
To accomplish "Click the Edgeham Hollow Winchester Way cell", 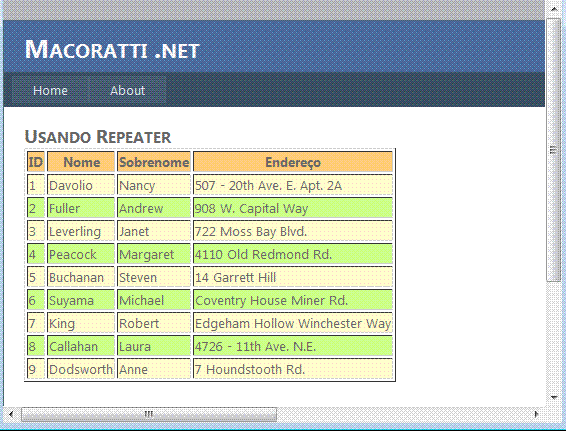I will click(x=293, y=323).
